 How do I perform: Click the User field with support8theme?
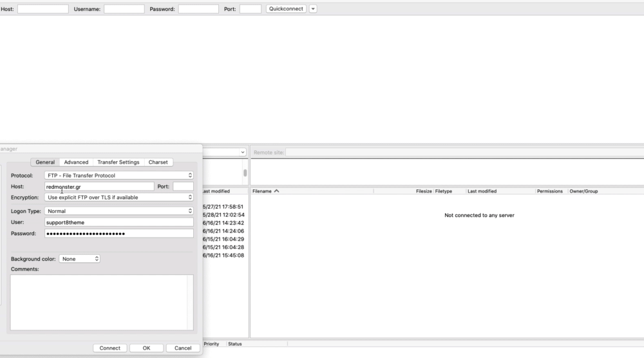click(118, 222)
